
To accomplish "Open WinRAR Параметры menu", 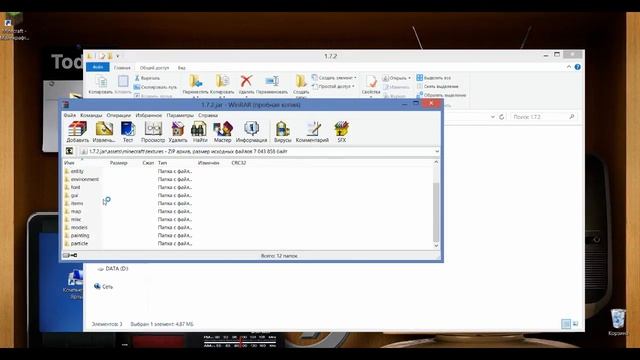I will 180,116.
